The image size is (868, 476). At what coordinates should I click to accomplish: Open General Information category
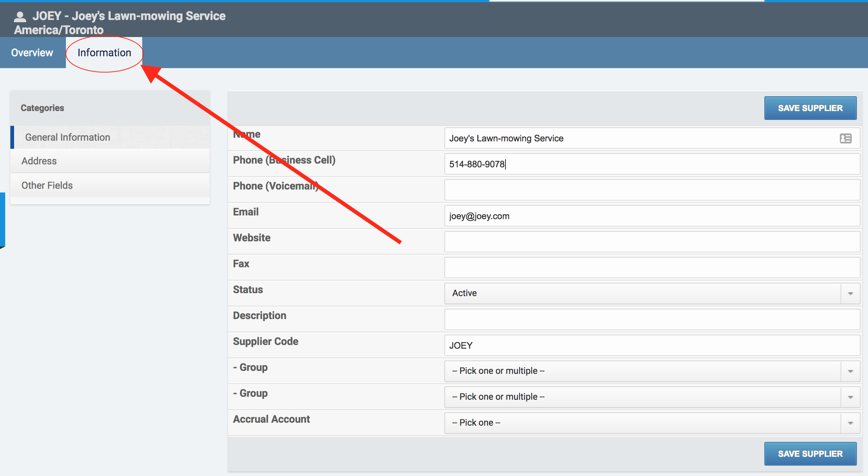click(x=110, y=137)
